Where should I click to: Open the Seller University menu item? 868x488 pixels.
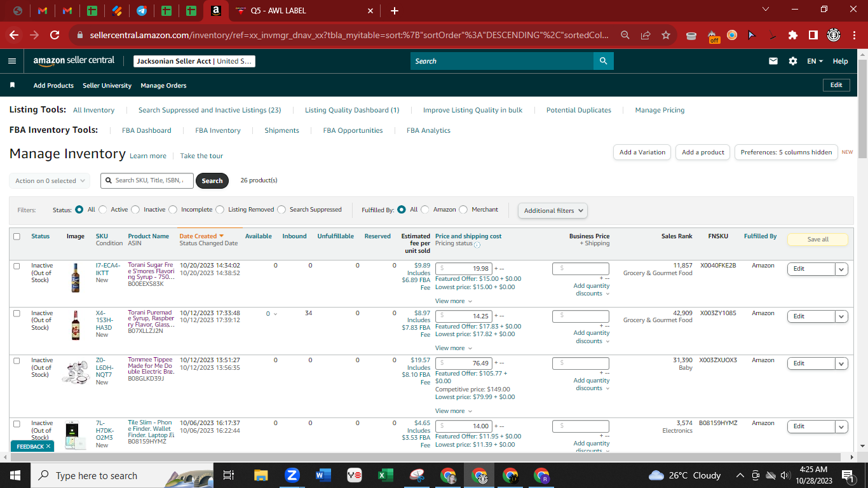coord(107,85)
